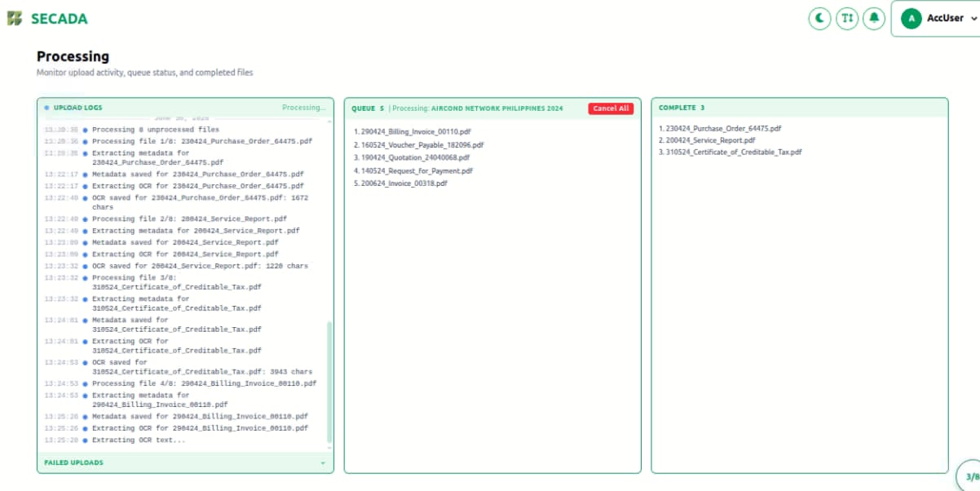This screenshot has width=980, height=491.
Task: Select 190424_Quotation_24040068.pdf in queue
Action: coord(412,157)
